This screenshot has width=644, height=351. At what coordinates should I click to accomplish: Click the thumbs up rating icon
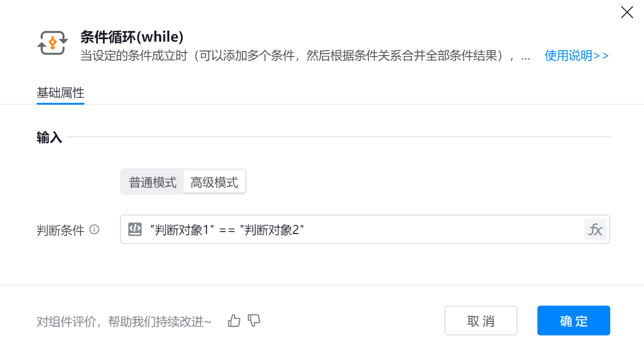pyautogui.click(x=234, y=321)
